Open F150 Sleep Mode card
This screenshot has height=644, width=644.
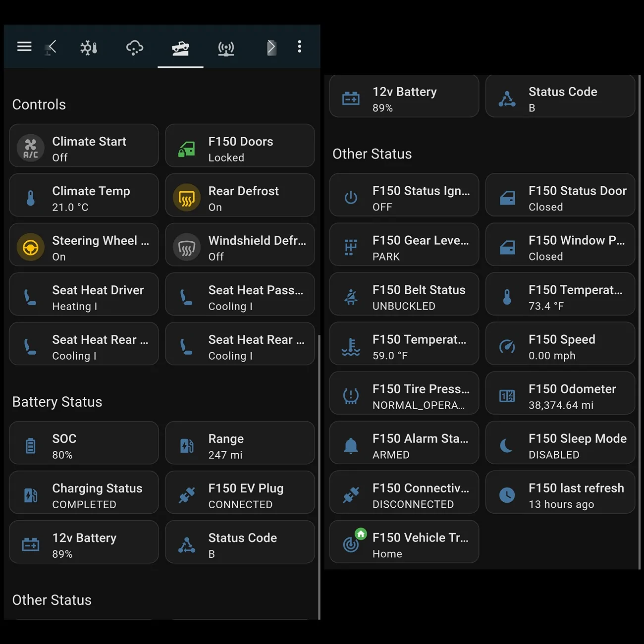tap(560, 443)
